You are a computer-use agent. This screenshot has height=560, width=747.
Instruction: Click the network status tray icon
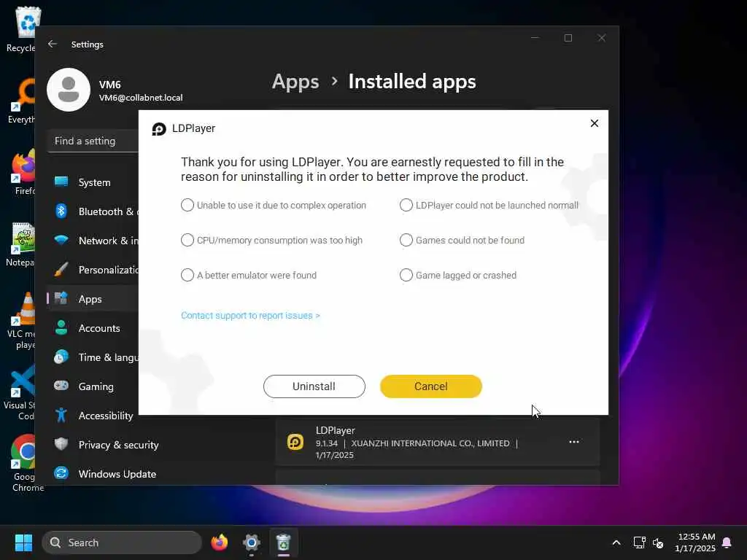639,542
